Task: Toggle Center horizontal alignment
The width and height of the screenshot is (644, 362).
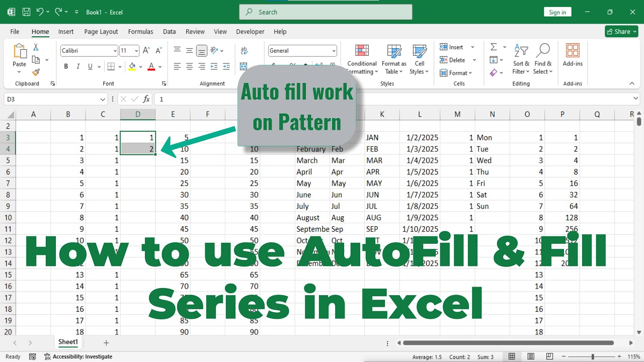Action: 189,66
